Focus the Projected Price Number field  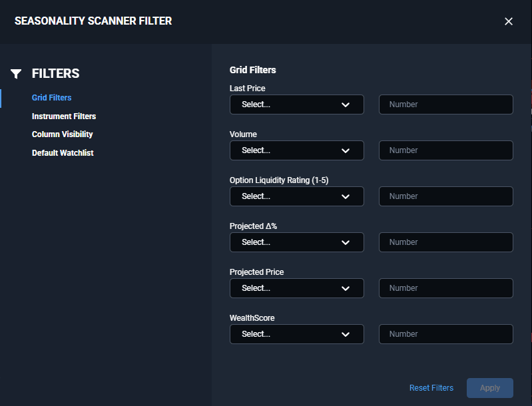pos(446,288)
